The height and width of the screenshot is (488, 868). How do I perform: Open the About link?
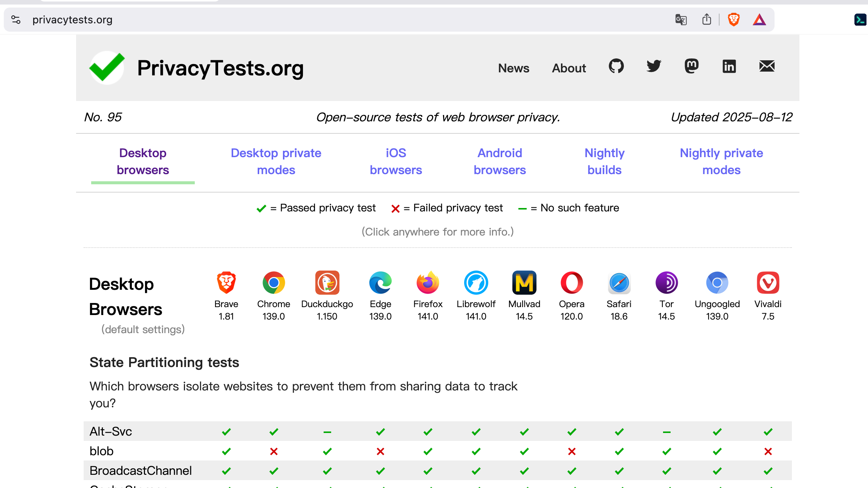569,68
